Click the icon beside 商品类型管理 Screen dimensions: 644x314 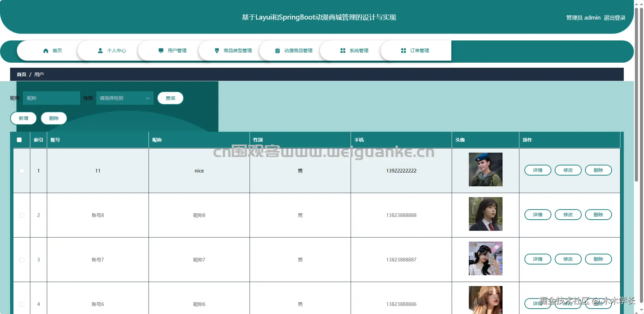(x=217, y=51)
